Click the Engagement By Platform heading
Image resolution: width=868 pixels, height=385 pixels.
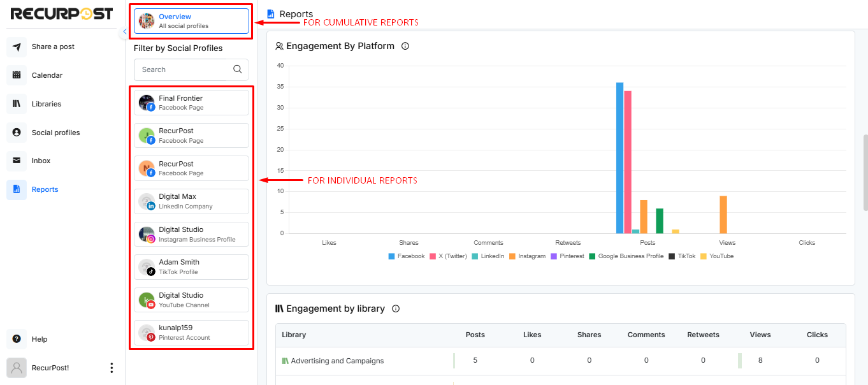[340, 46]
